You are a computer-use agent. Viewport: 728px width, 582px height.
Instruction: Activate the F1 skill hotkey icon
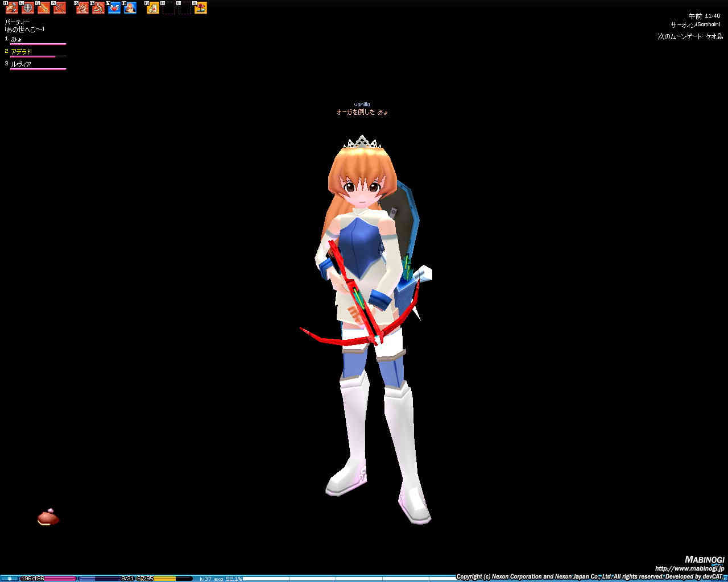point(12,8)
